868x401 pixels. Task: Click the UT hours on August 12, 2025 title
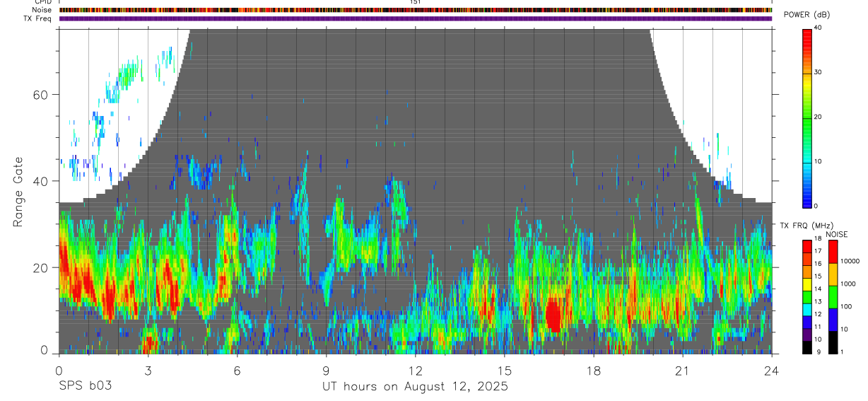(415, 387)
